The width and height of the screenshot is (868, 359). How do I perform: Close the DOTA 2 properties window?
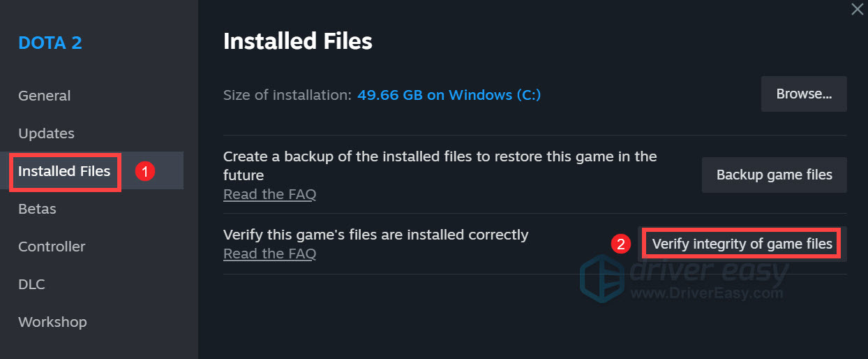[857, 9]
